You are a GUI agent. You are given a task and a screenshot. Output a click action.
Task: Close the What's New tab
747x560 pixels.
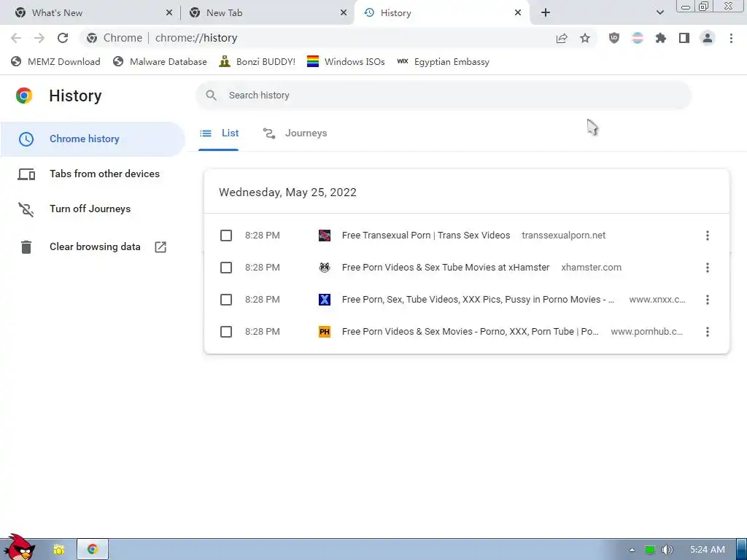point(169,13)
